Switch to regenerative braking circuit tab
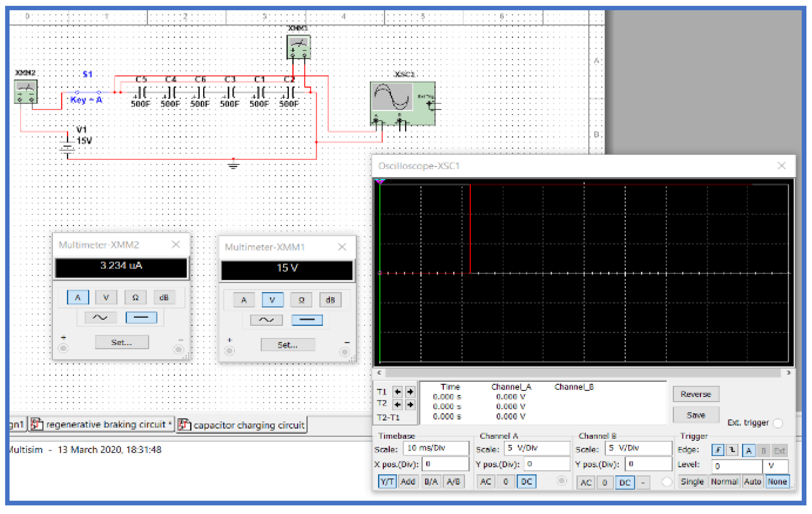Image resolution: width=812 pixels, height=514 pixels. tap(101, 424)
